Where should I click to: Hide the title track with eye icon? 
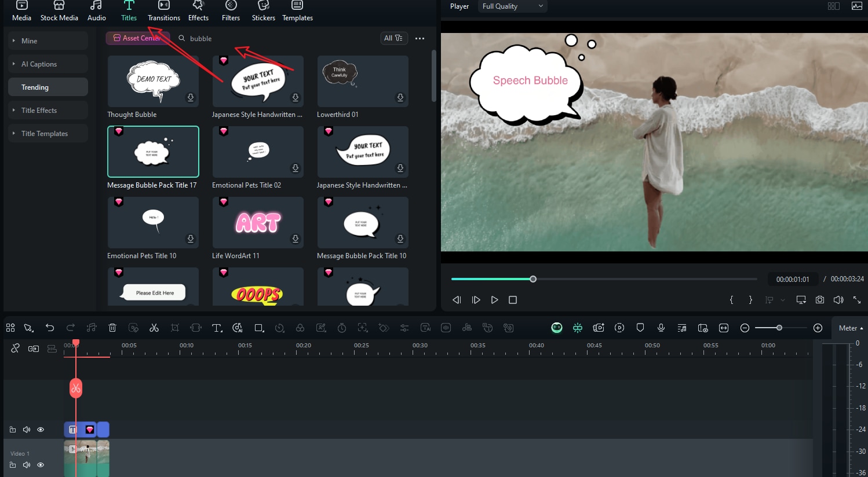(x=41, y=430)
